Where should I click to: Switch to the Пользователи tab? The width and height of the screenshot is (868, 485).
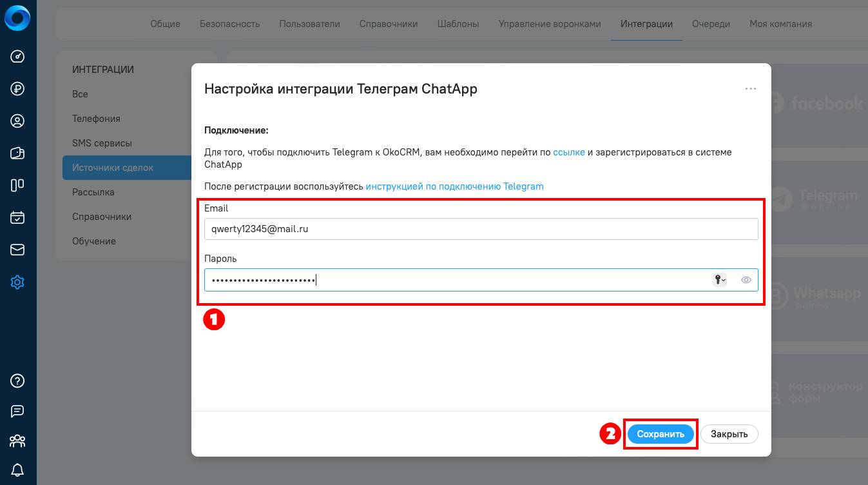tap(309, 24)
